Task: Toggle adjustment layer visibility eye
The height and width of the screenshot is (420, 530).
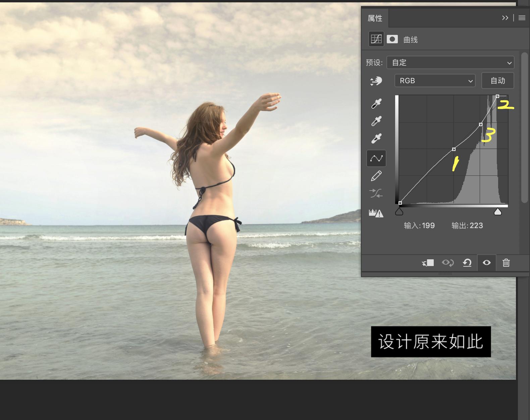Action: pos(487,263)
